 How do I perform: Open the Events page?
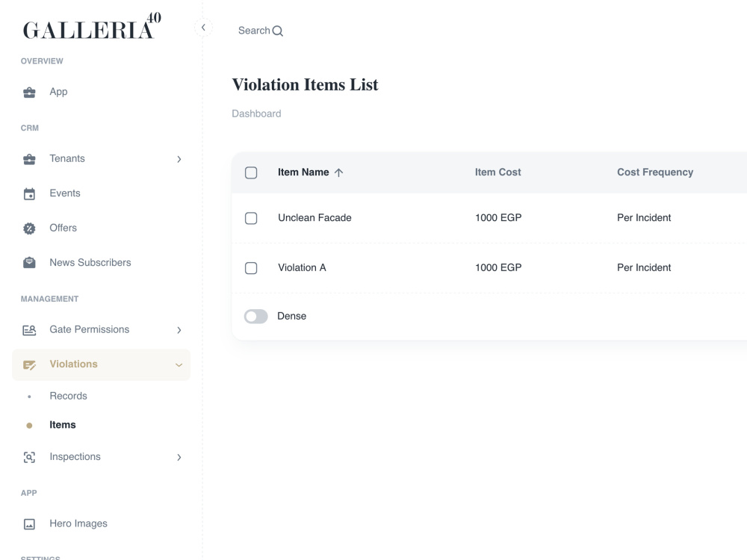click(x=101, y=193)
